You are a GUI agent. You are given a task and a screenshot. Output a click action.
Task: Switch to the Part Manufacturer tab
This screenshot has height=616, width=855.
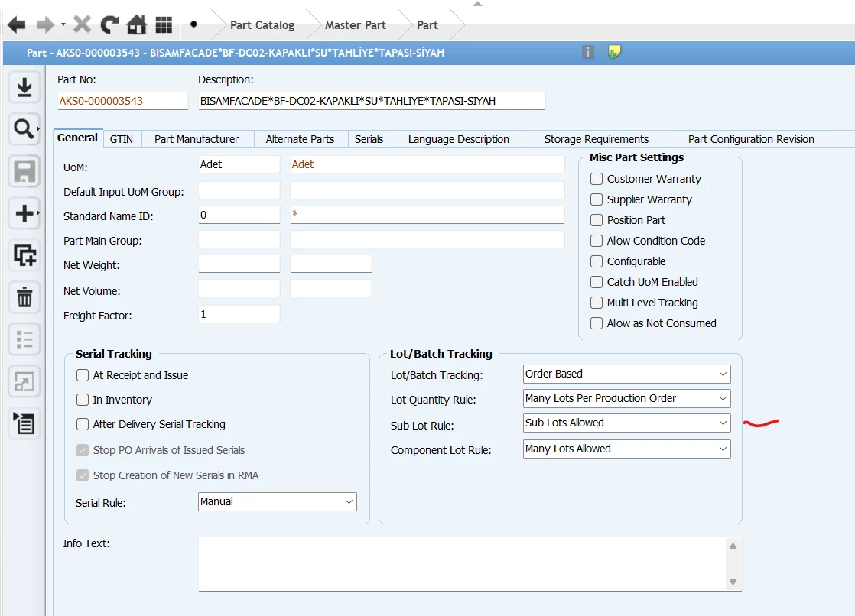pyautogui.click(x=197, y=139)
